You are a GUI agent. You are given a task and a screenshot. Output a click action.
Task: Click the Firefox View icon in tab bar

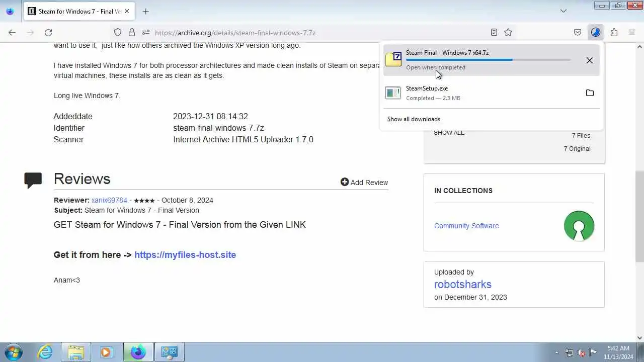coord(10,11)
